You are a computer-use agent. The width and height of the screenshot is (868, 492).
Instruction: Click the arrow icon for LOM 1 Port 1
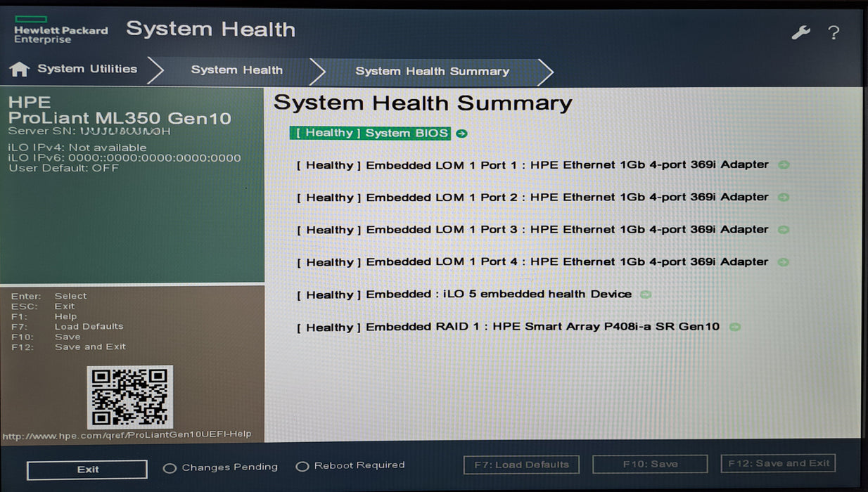coord(784,165)
